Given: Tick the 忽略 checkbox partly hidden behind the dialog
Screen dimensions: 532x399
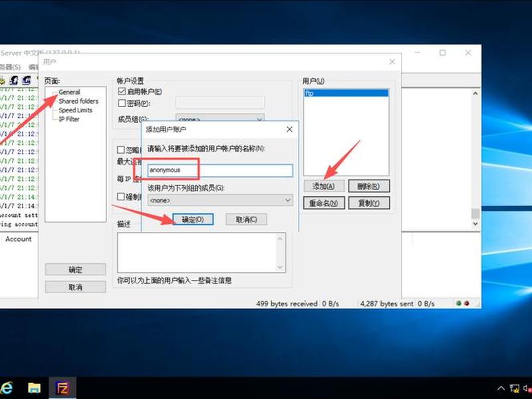Looking at the screenshot, I should (120, 150).
